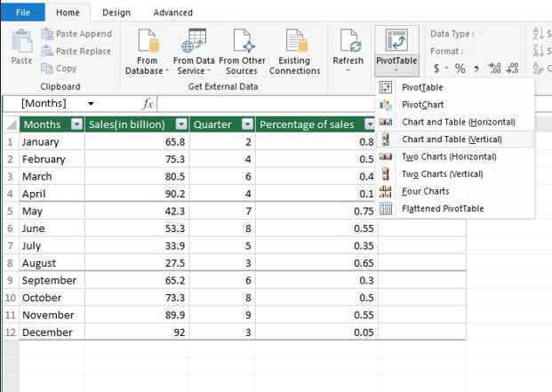The image size is (552, 392).
Task: Expand the Sales(in billion) filter arrow
Action: tap(180, 124)
